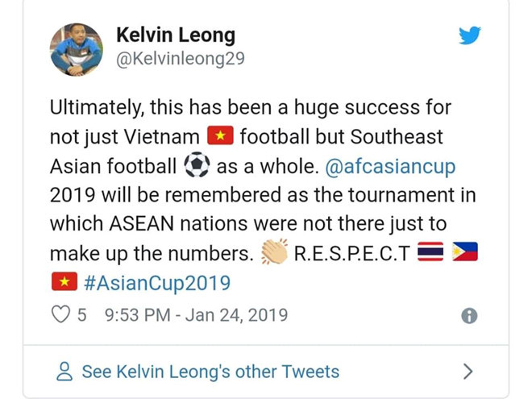The height and width of the screenshot is (399, 532).
Task: Click the Vietnam flag emoji after 'Vietnam'
Action: [x=220, y=136]
